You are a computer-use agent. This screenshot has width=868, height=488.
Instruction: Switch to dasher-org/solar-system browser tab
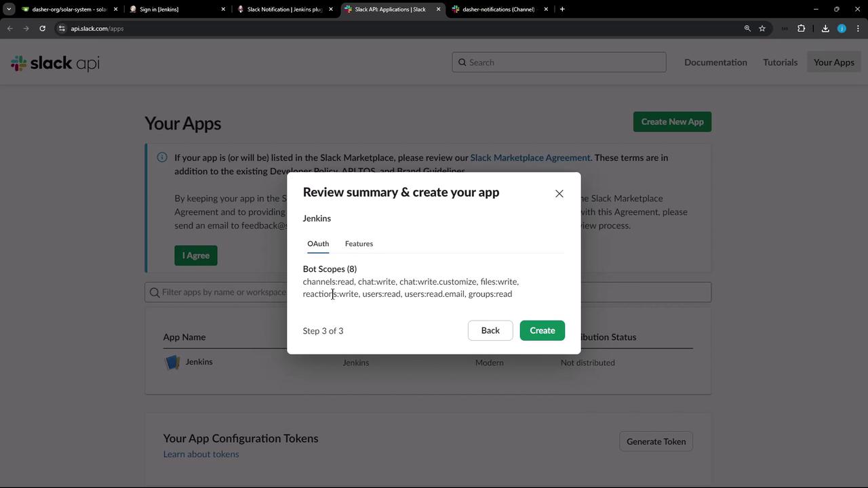click(68, 9)
